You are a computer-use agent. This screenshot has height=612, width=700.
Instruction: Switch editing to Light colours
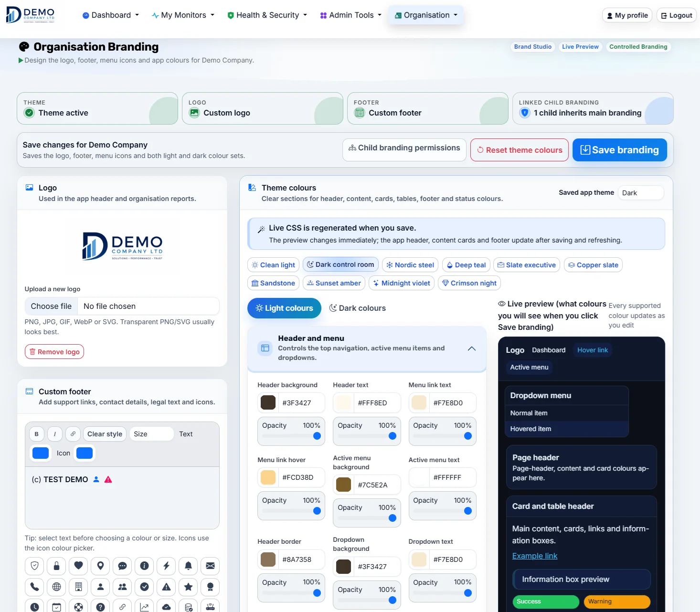tap(284, 308)
